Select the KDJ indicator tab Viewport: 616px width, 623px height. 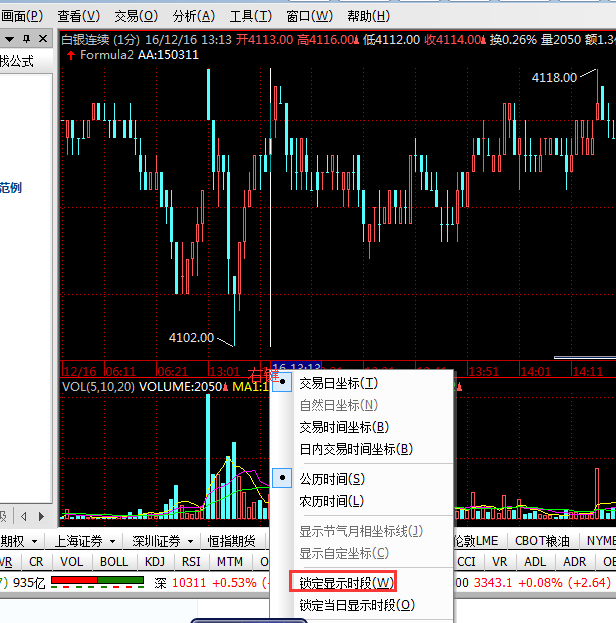click(x=155, y=562)
